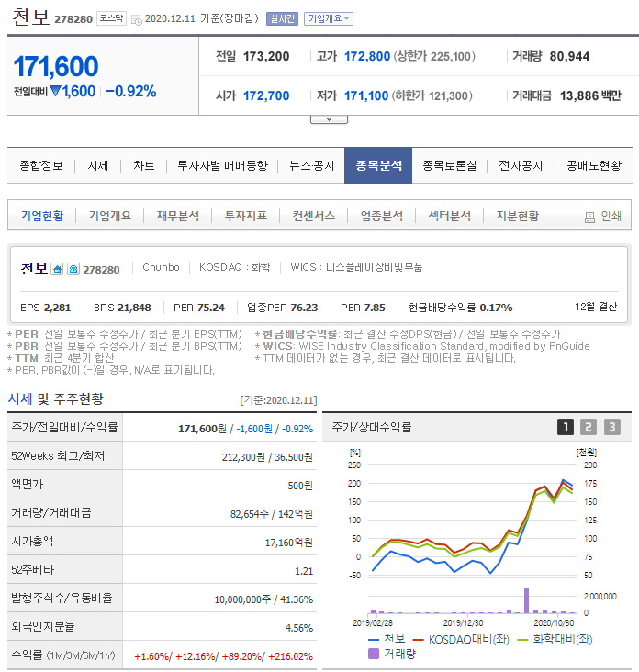639x672 pixels.
Task: Switch chart to view 3
Action: pos(612,427)
